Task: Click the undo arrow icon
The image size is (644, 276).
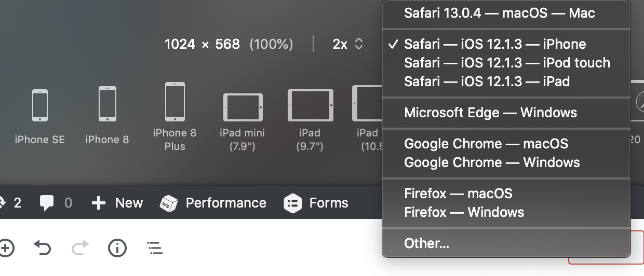Action: (x=42, y=248)
